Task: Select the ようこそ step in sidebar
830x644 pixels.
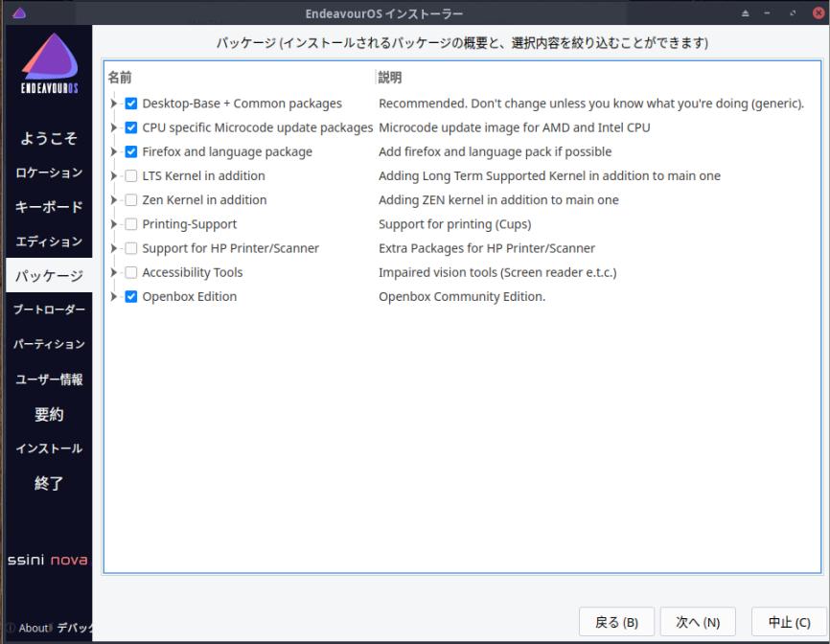Action: (49, 139)
